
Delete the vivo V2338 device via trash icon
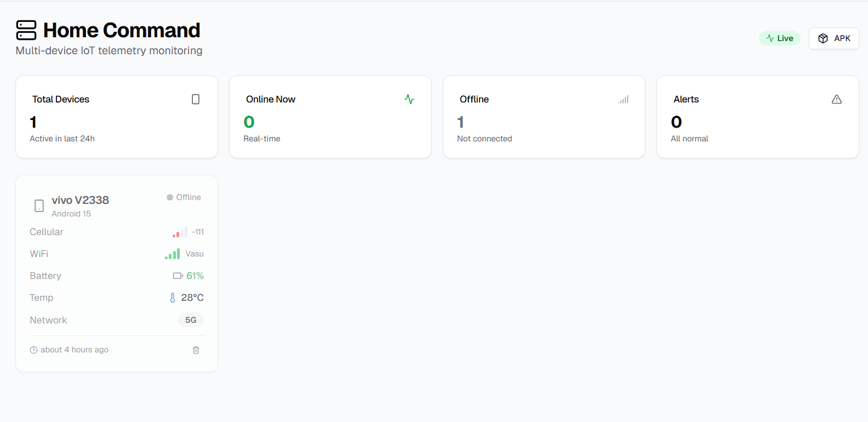196,350
